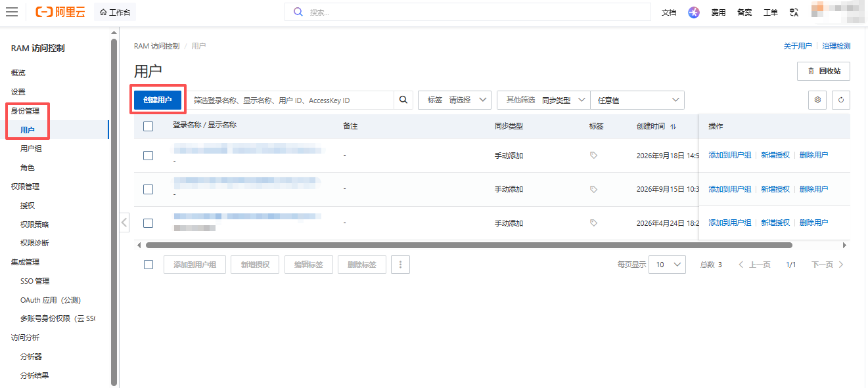
Task: Open the AI assistant icon in header
Action: pos(694,12)
